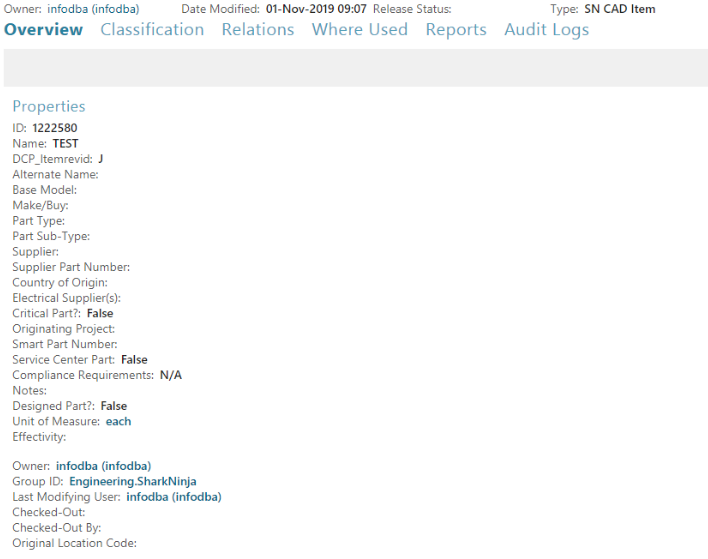View the Audit Logs tab
Image resolution: width=708 pixels, height=559 pixels.
546,30
